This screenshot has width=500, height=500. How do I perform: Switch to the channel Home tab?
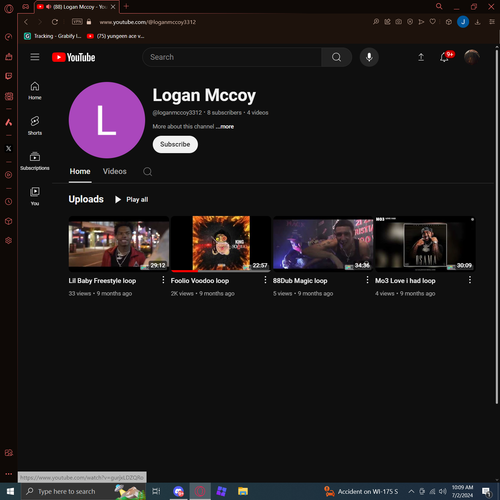click(x=80, y=171)
